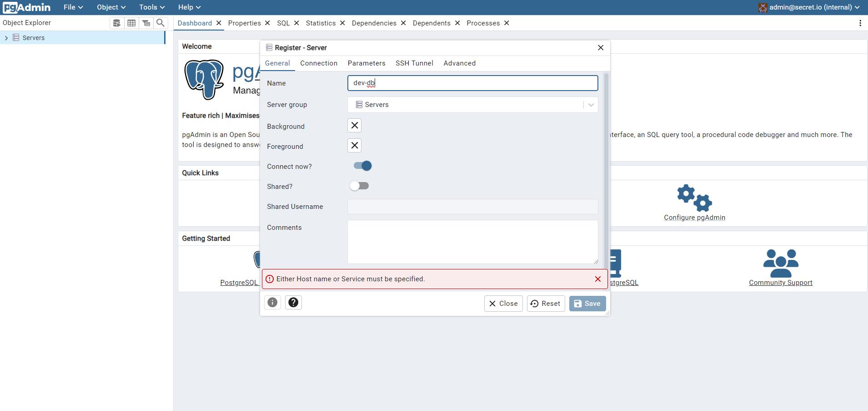
Task: Click the pgAdmin logo in header
Action: [27, 7]
